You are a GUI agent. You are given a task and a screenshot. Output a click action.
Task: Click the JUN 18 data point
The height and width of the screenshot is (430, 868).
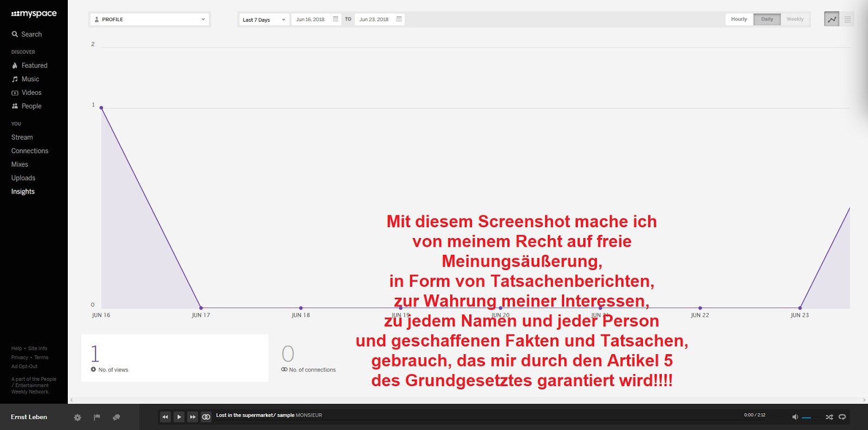(301, 308)
